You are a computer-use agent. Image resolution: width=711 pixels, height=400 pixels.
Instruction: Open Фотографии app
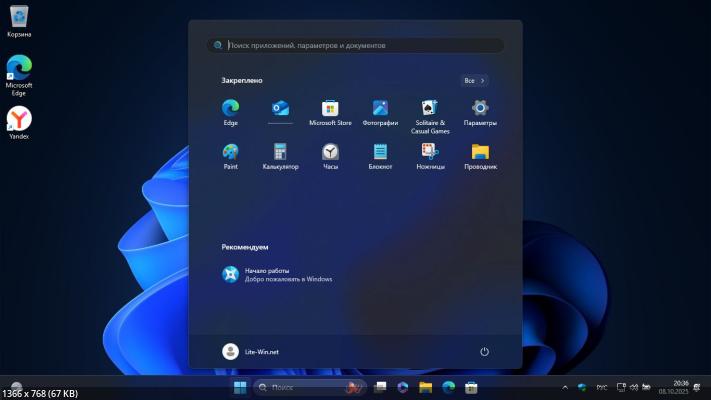(x=380, y=108)
